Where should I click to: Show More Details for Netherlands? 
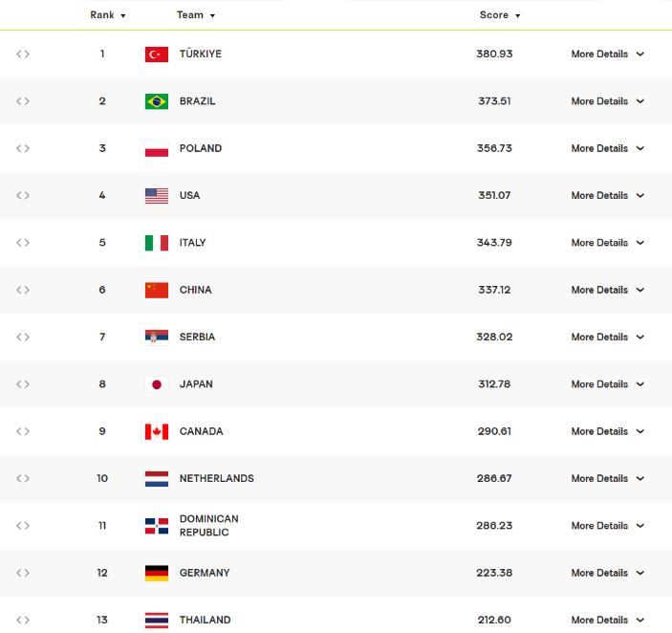pos(607,478)
